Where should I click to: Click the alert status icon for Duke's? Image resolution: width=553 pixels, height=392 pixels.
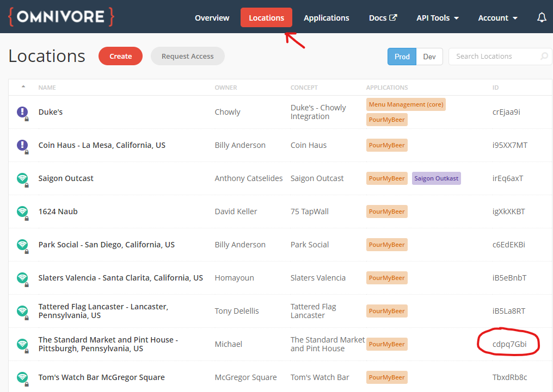[x=22, y=113]
